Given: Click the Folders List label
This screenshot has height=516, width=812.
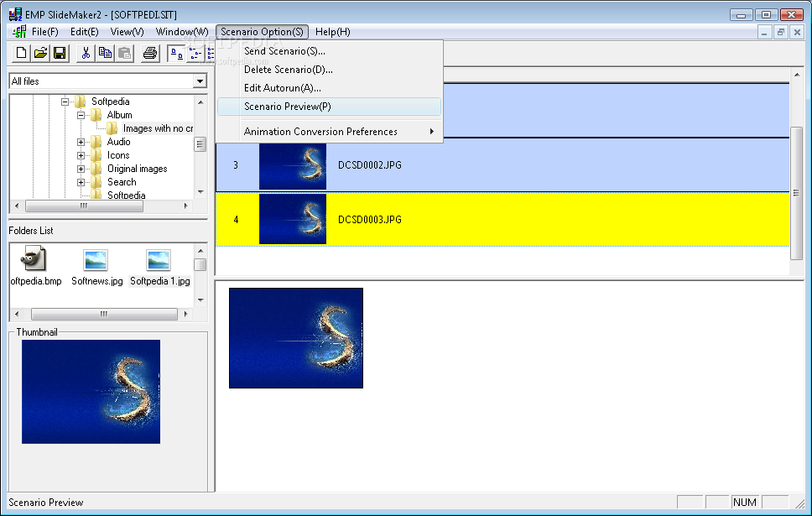Looking at the screenshot, I should coord(30,231).
